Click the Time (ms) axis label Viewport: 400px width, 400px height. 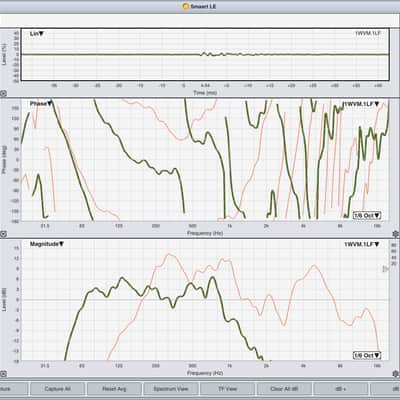(205, 93)
